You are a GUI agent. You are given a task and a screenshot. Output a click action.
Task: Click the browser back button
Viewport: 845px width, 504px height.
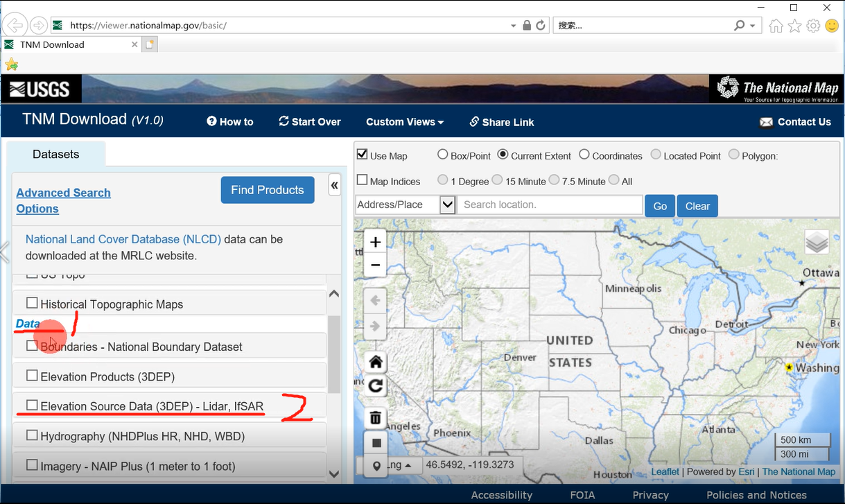click(x=14, y=26)
